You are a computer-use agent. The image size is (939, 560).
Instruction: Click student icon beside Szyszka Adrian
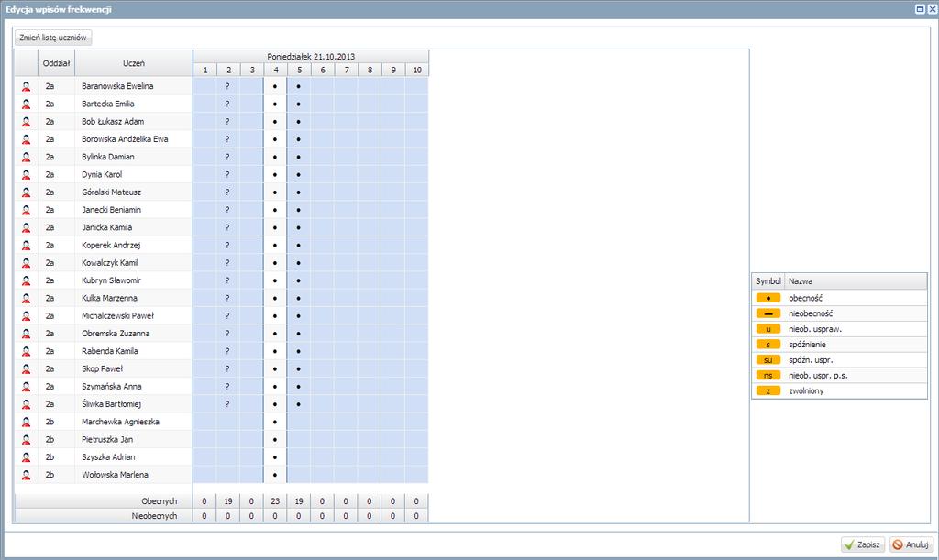click(26, 457)
